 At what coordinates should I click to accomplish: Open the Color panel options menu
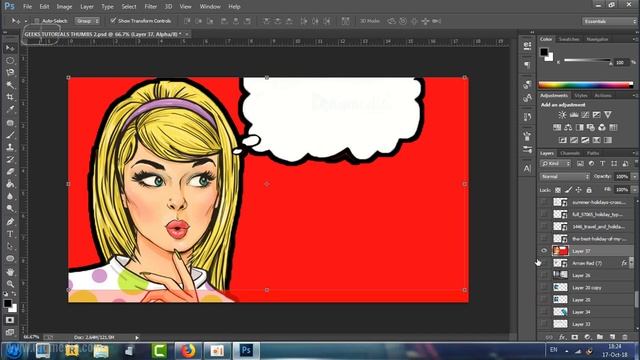635,39
